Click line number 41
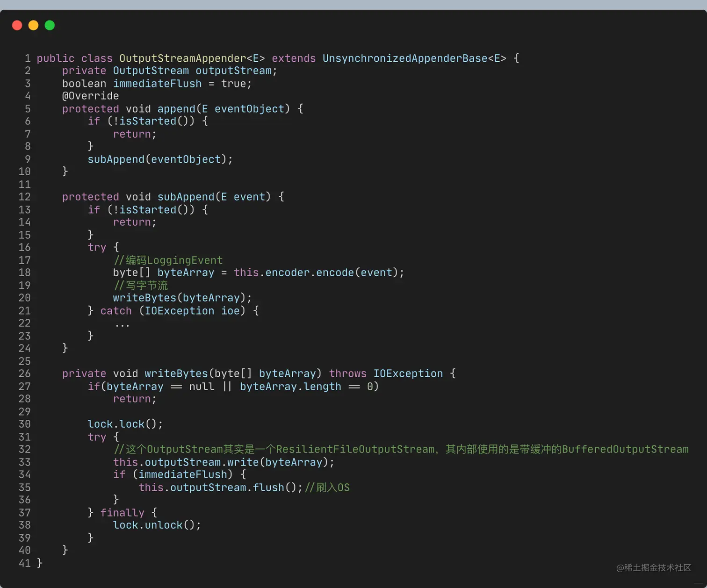 point(25,563)
